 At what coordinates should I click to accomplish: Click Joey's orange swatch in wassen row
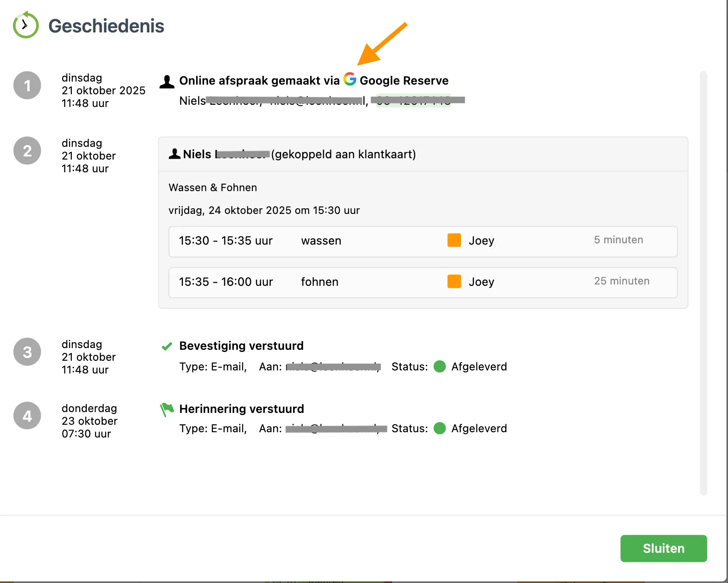(x=454, y=241)
